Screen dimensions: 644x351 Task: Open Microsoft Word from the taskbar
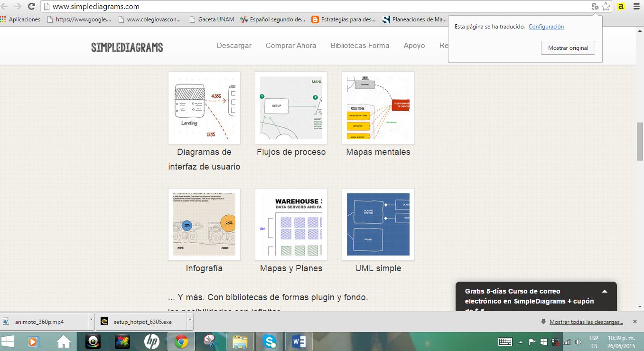(x=299, y=341)
